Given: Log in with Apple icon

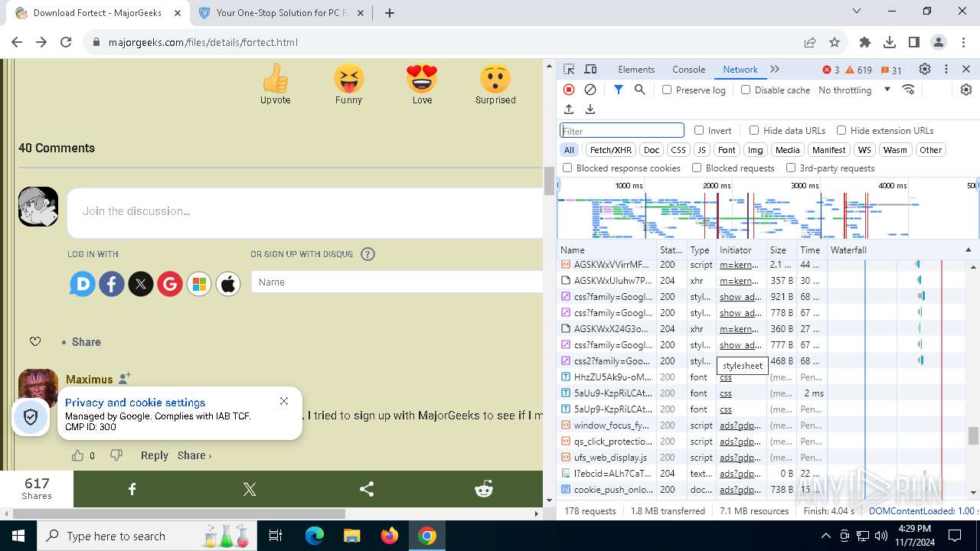Looking at the screenshot, I should 228,284.
